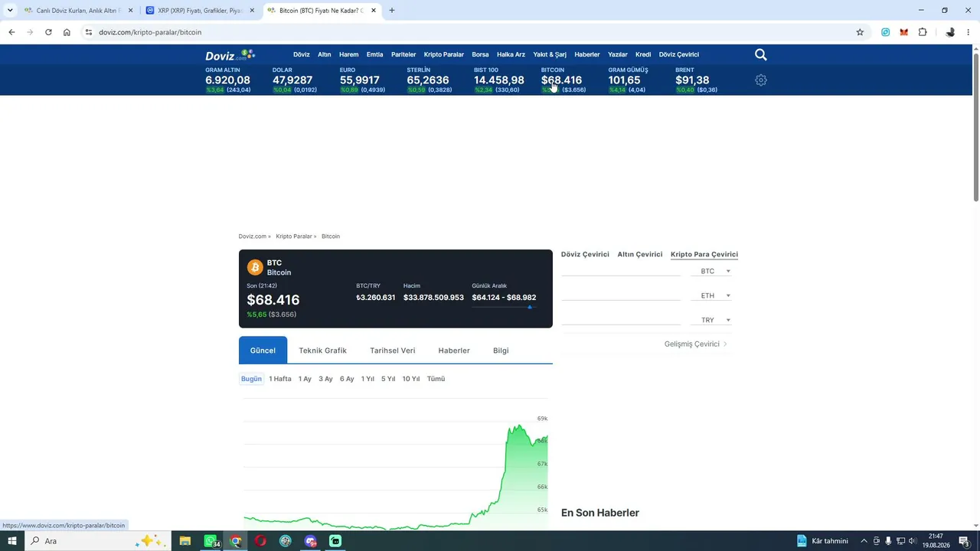Screen dimensions: 980x551
Task: Open File Explorer from taskbar
Action: pyautogui.click(x=185, y=541)
